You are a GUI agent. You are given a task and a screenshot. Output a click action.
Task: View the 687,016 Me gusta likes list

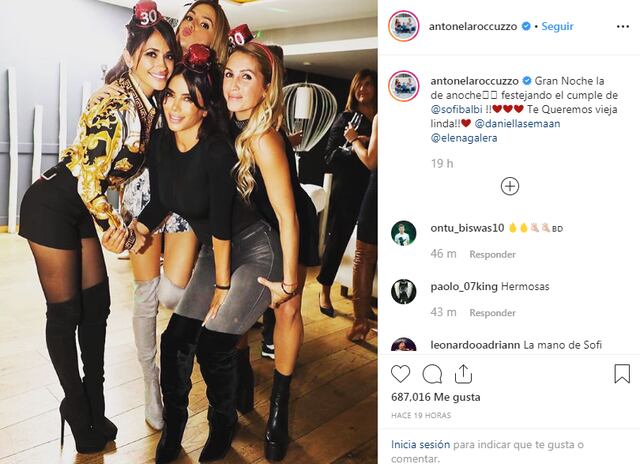coord(436,397)
